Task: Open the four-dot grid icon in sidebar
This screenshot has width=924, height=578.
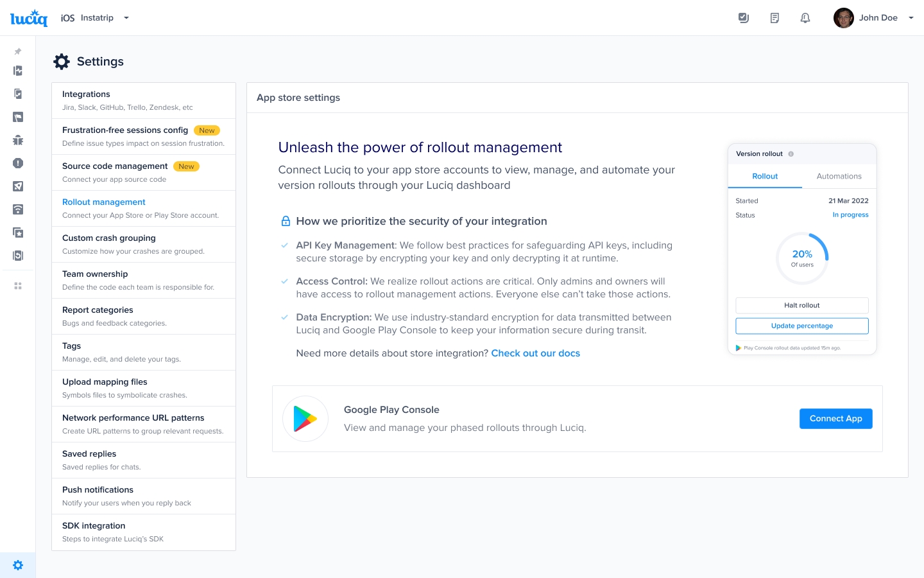Action: [x=18, y=286]
